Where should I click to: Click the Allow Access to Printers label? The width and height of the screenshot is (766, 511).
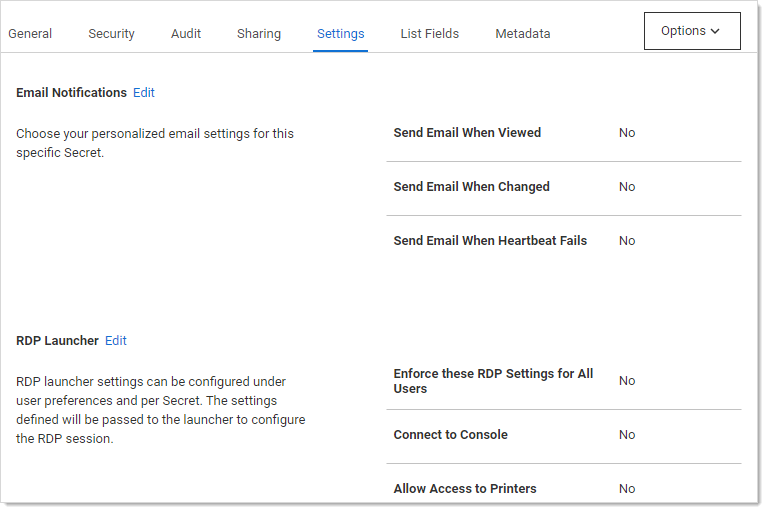465,489
